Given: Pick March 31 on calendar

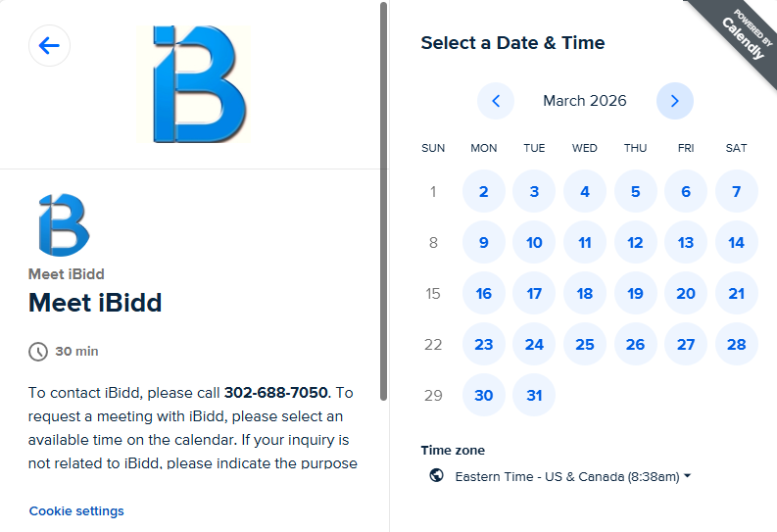Looking at the screenshot, I should pos(534,396).
